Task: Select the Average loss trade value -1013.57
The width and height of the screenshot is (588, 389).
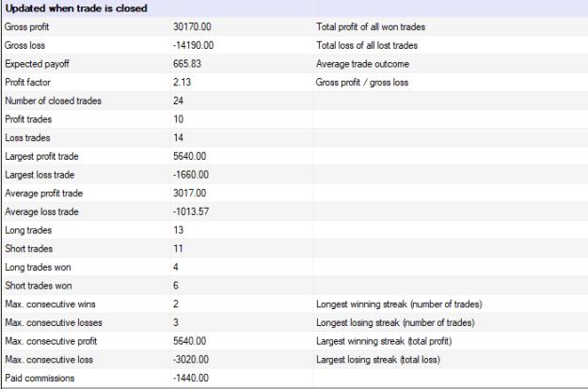Action: [191, 211]
